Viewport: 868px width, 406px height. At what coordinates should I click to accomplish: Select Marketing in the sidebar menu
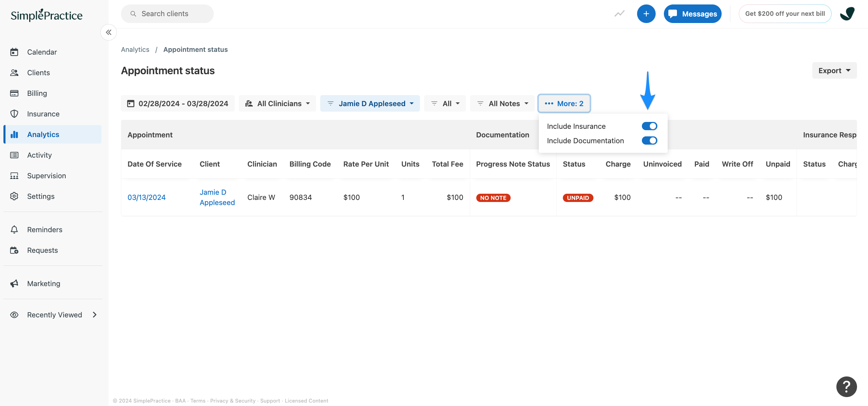(x=43, y=283)
